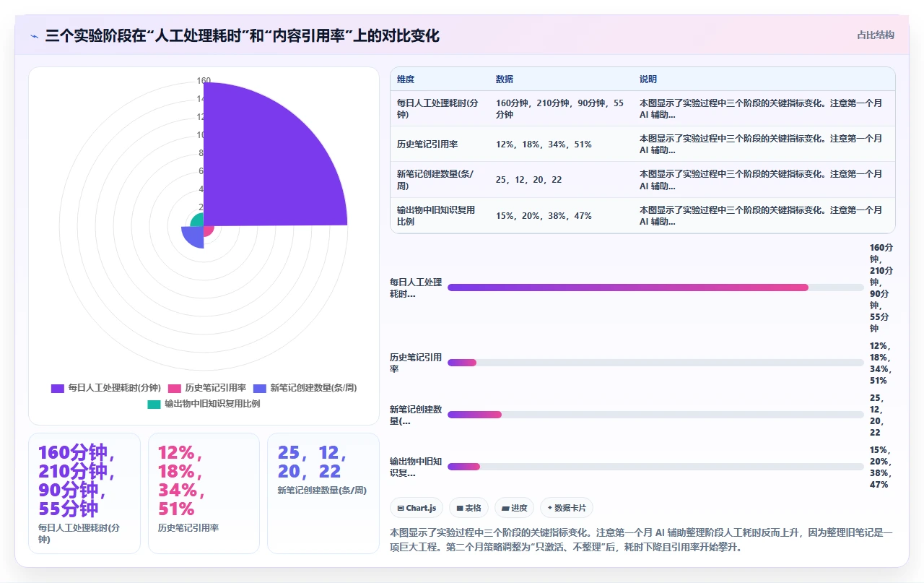Select the table cell 12%，18%，34%，51%

pos(561,144)
